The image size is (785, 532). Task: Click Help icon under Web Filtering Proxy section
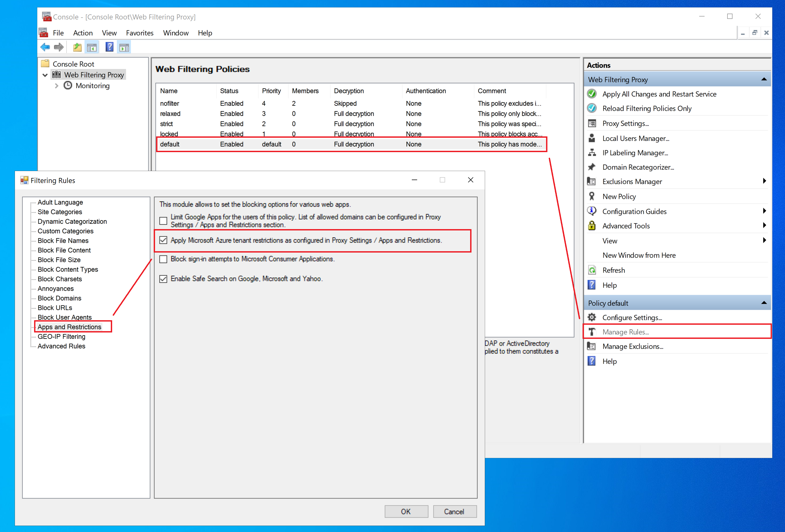click(x=592, y=285)
